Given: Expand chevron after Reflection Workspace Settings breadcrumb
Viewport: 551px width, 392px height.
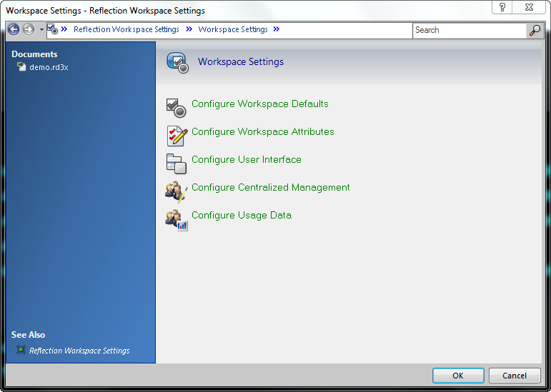Looking at the screenshot, I should (x=189, y=29).
